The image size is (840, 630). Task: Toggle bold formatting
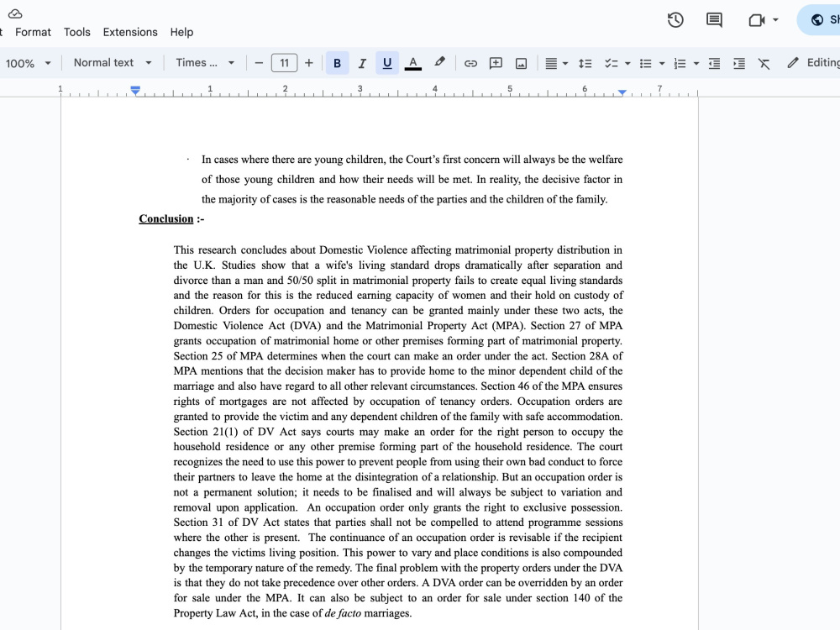337,63
